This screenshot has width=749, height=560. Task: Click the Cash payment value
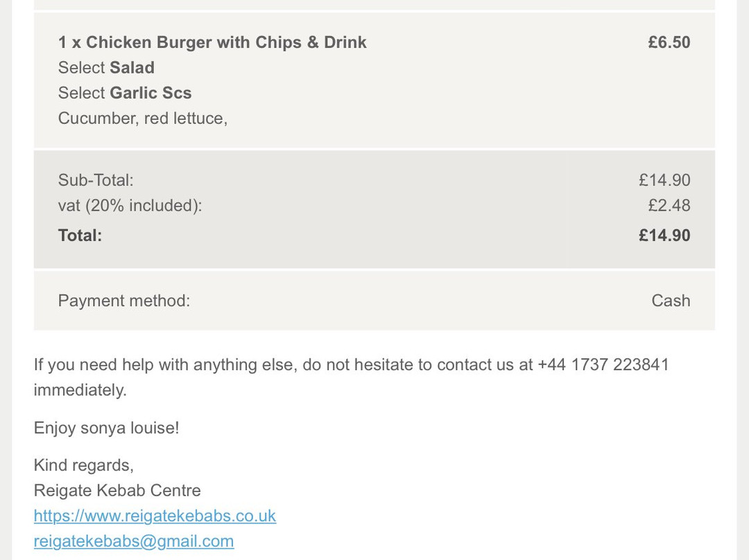point(671,301)
